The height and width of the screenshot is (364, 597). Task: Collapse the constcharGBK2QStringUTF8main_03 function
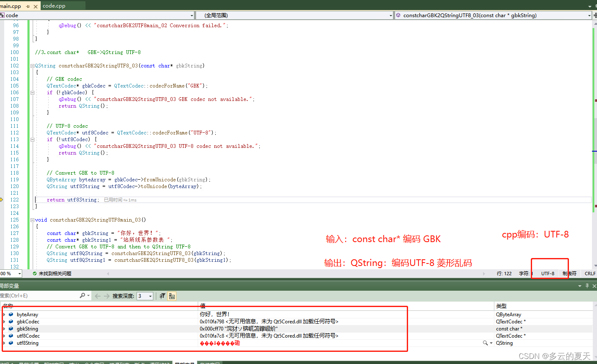pyautogui.click(x=32, y=219)
